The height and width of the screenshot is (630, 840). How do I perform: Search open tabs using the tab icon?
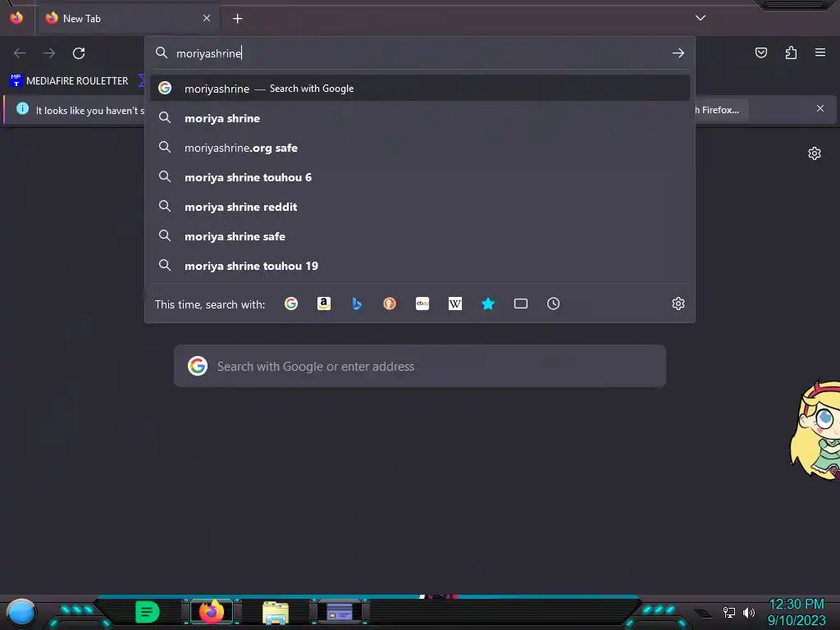click(521, 304)
